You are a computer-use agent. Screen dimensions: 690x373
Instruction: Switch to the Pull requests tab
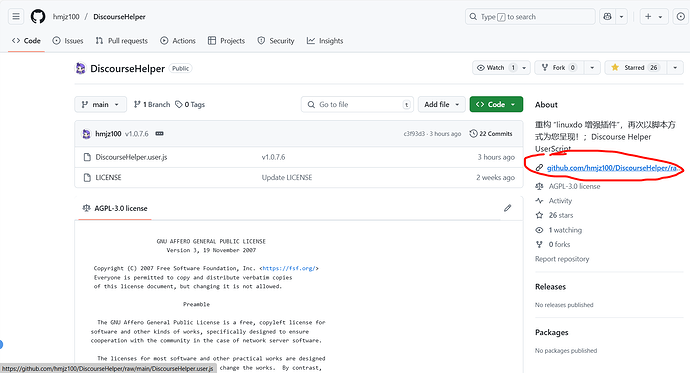(x=122, y=40)
